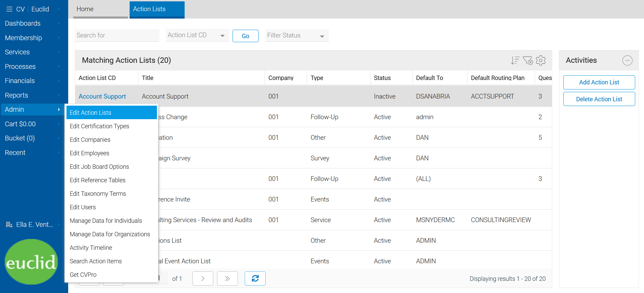Open Cart $0.00 in the sidebar

pos(32,124)
